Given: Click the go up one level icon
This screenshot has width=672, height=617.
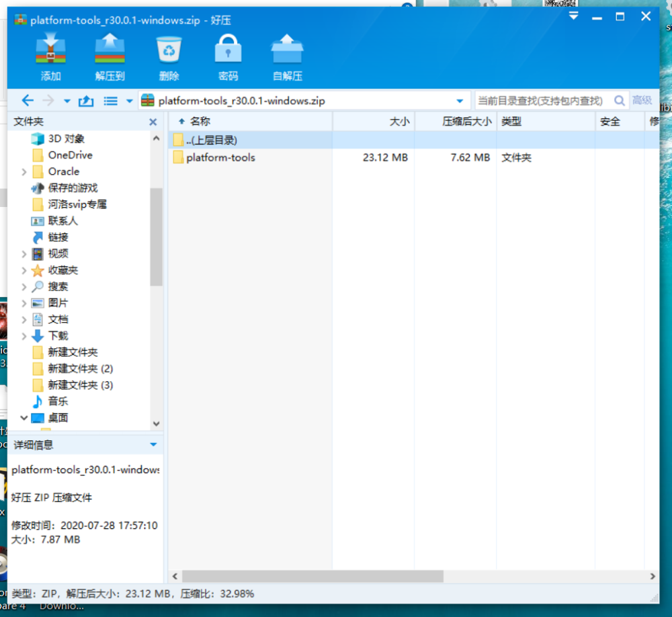Looking at the screenshot, I should [x=86, y=101].
